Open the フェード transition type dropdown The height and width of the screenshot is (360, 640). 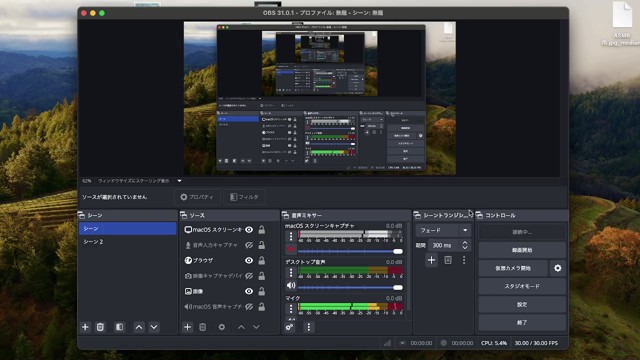[x=443, y=230]
